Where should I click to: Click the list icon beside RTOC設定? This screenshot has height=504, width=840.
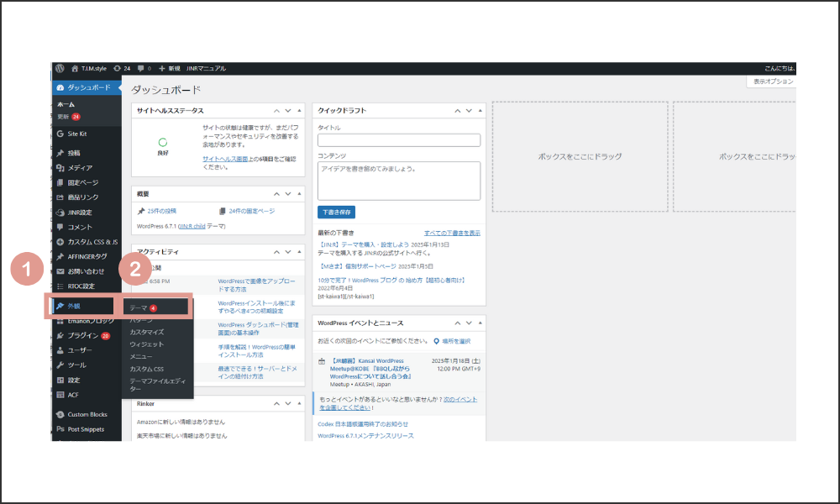click(x=60, y=286)
